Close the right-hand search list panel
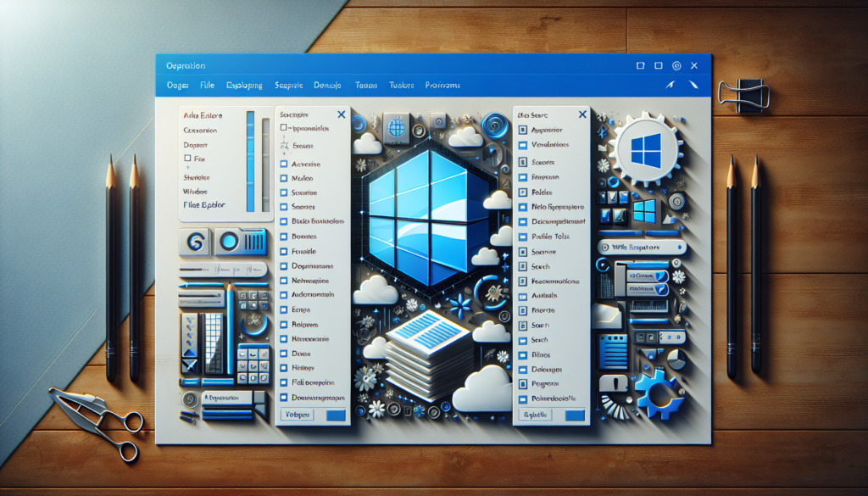The width and height of the screenshot is (868, 496). (x=582, y=114)
